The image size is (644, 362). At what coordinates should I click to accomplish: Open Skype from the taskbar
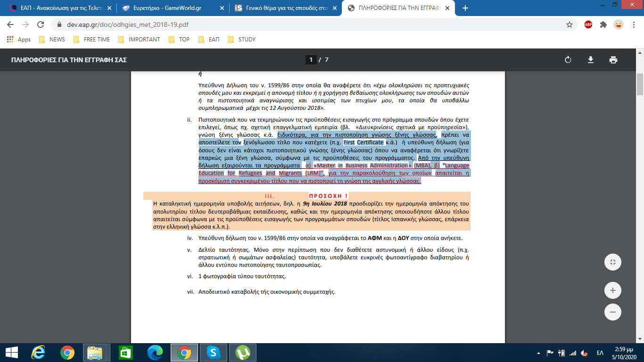click(x=213, y=352)
